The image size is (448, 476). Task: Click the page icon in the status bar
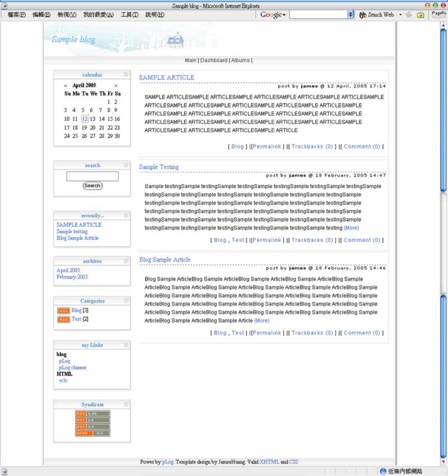[4, 472]
